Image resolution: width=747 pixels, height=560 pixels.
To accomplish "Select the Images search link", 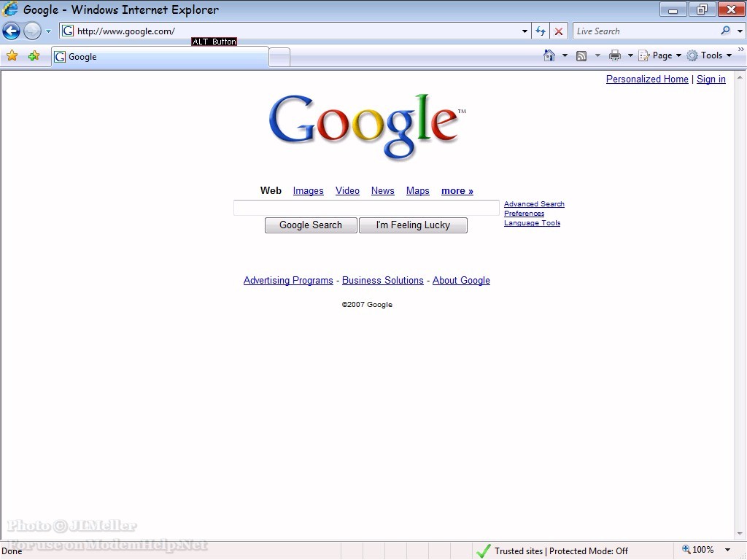I will (309, 191).
